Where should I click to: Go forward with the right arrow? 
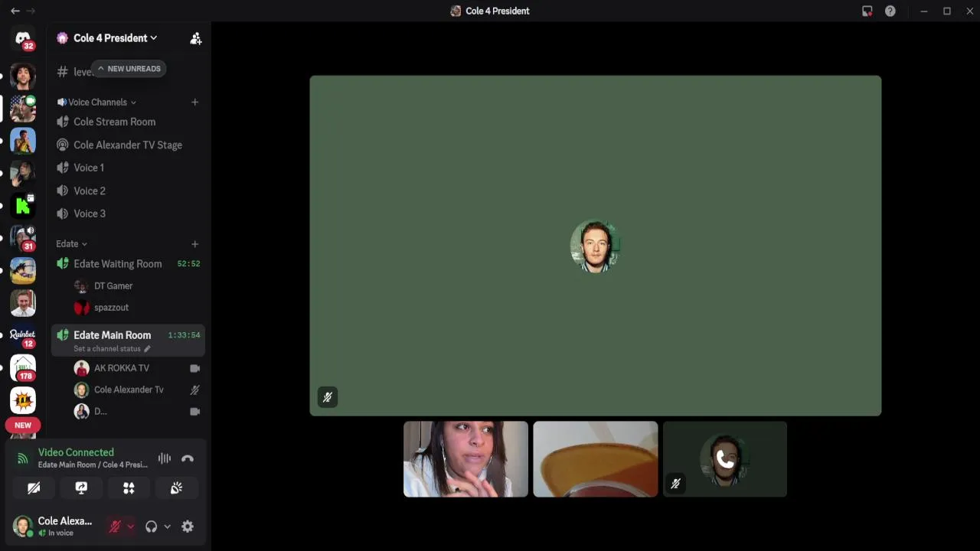pos(31,11)
